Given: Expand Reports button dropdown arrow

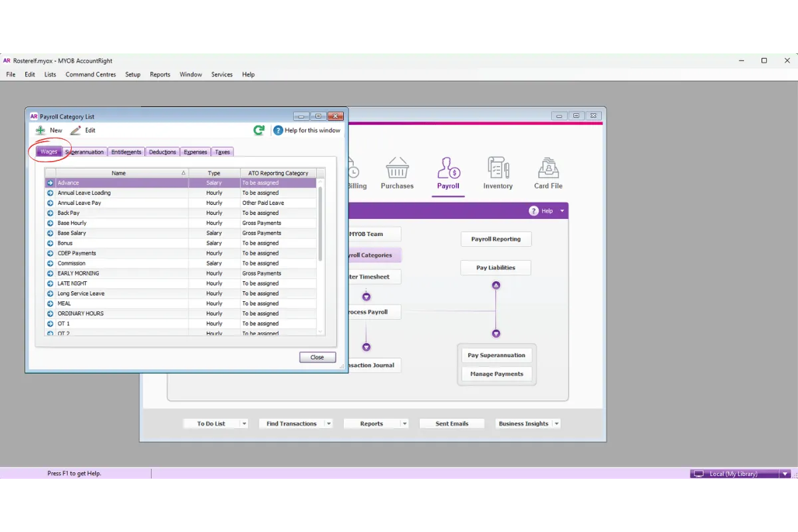Looking at the screenshot, I should [404, 424].
